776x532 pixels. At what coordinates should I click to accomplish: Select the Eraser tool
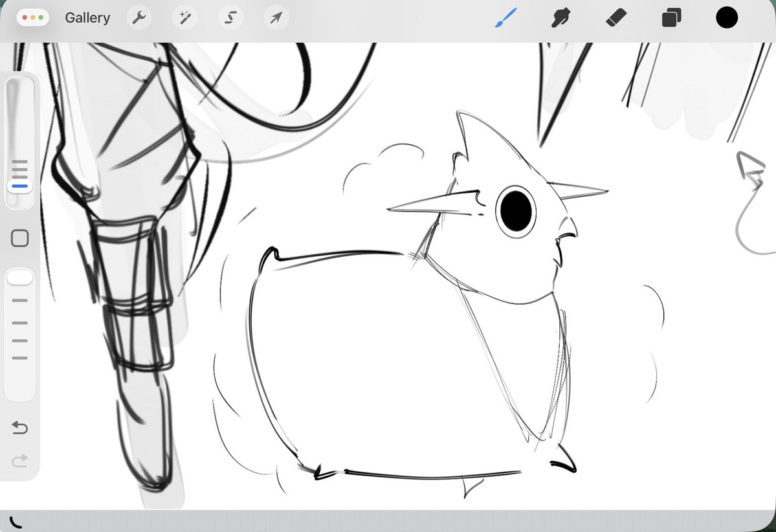tap(616, 18)
